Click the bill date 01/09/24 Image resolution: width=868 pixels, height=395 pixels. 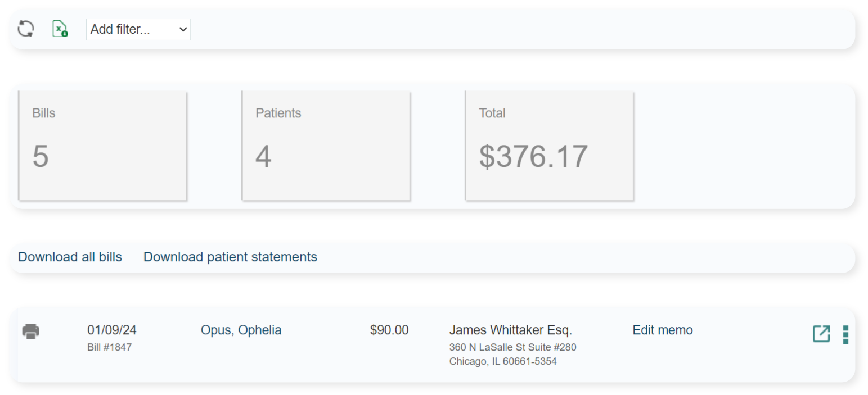pyautogui.click(x=111, y=330)
